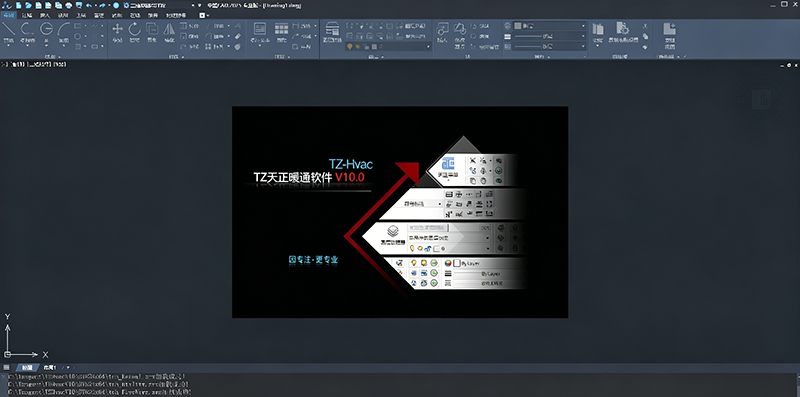
Task: Open the ZWCAD application logo menu
Action: pos(7,5)
